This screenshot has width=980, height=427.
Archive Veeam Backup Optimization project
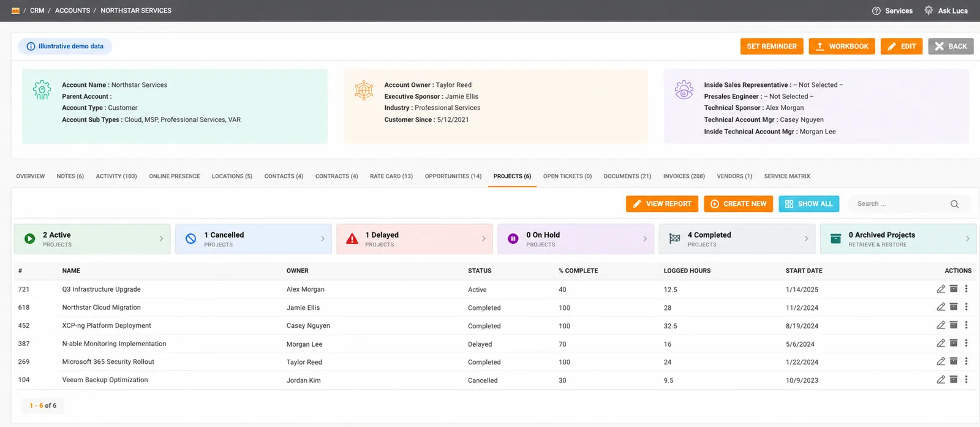(954, 380)
